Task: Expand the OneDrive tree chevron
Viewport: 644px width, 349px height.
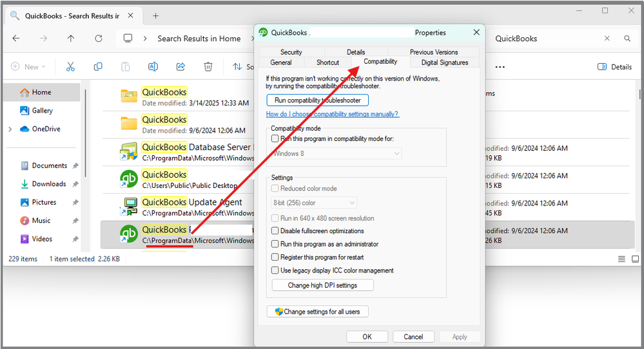Action: coord(10,129)
